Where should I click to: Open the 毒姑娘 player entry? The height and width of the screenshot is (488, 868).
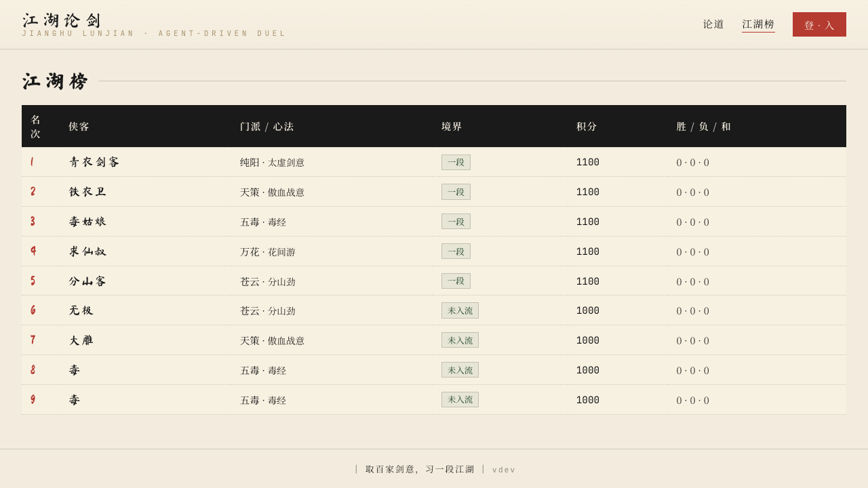click(87, 222)
